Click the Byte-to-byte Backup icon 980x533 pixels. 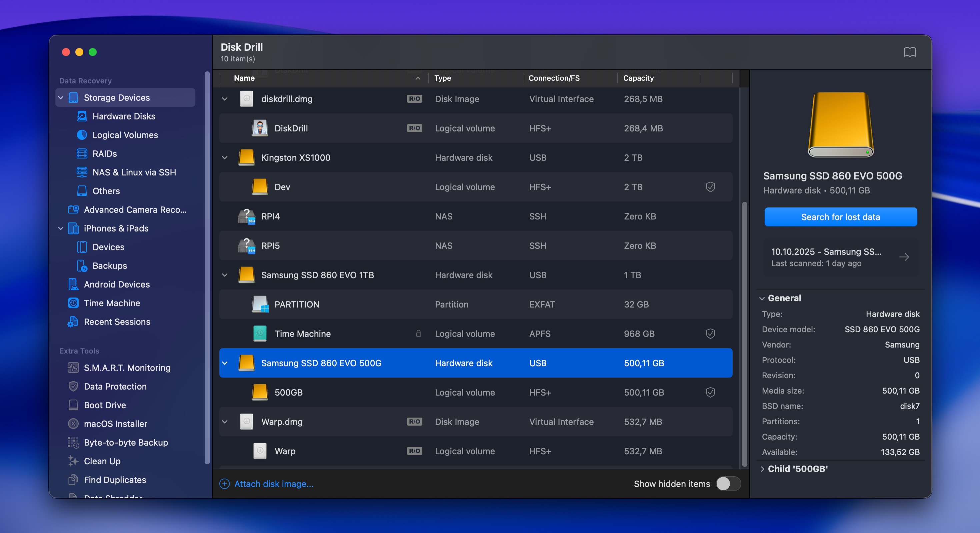tap(73, 442)
